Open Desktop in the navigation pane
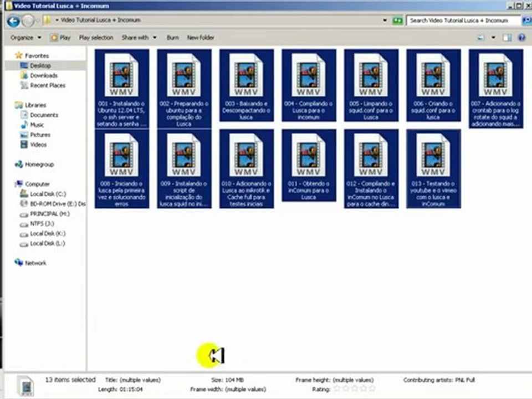This screenshot has width=532, height=399. coord(36,65)
